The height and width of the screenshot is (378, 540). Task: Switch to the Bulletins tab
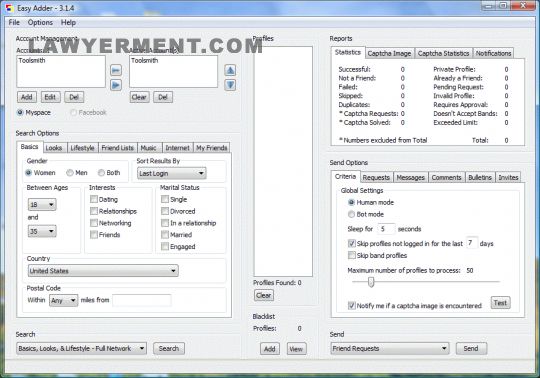pos(480,177)
